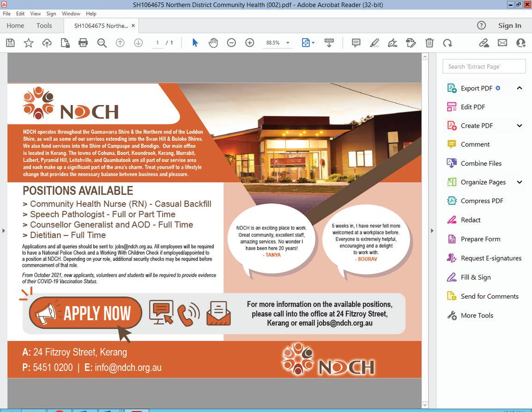Open the Export PDF tool
Image resolution: width=532 pixels, height=412 pixels.
click(477, 88)
